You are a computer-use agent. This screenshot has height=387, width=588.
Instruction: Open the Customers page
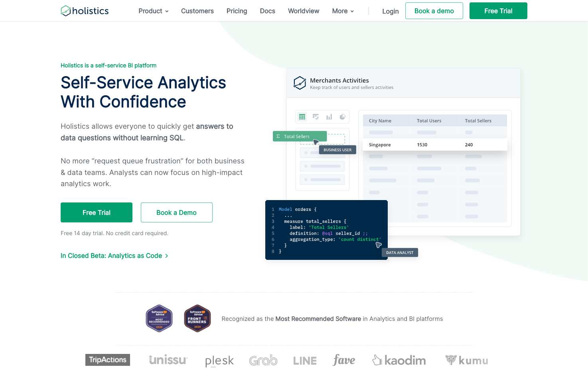pos(197,11)
